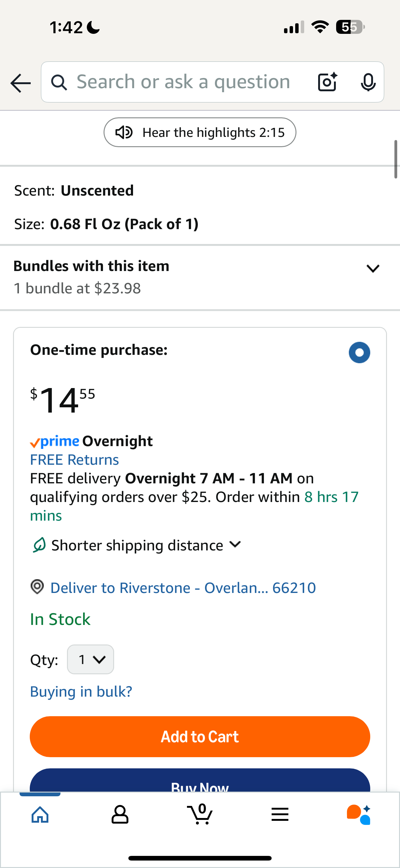Tap the camera lens search icon
This screenshot has width=400, height=868.
point(327,82)
